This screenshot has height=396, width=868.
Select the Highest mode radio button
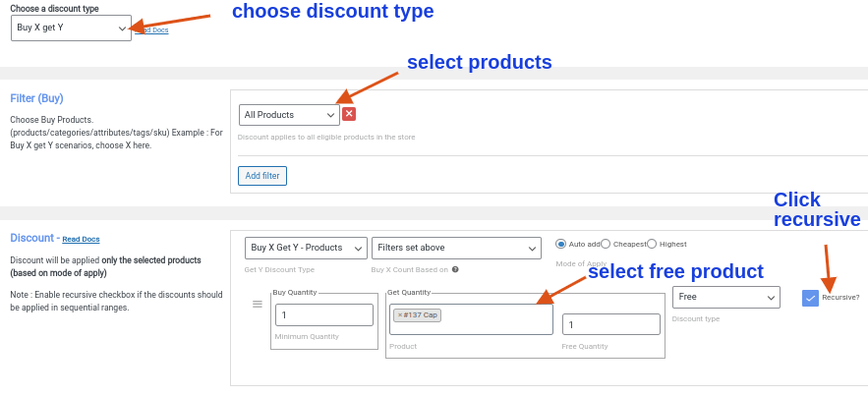(x=652, y=244)
